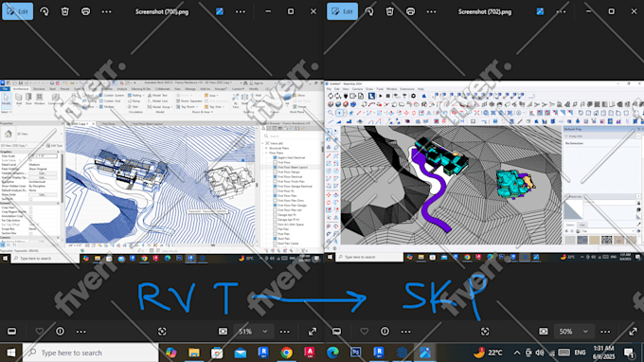
Task: Rotate the Screenshot (700).png image
Action: coord(45,11)
